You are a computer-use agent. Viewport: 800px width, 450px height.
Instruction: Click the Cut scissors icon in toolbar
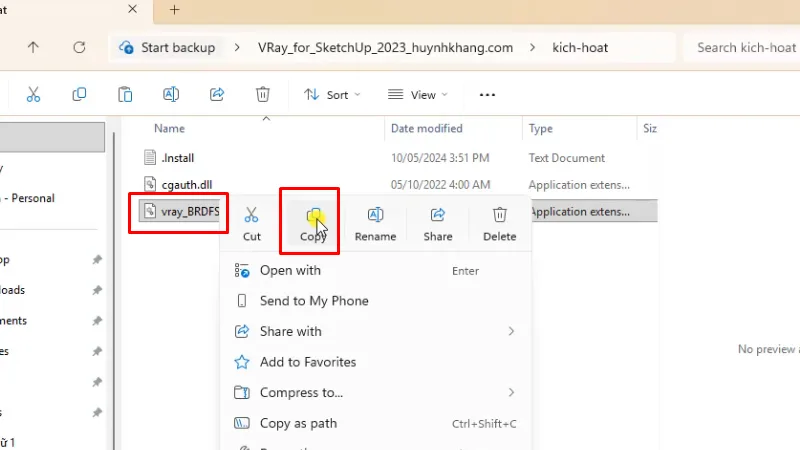(x=33, y=94)
